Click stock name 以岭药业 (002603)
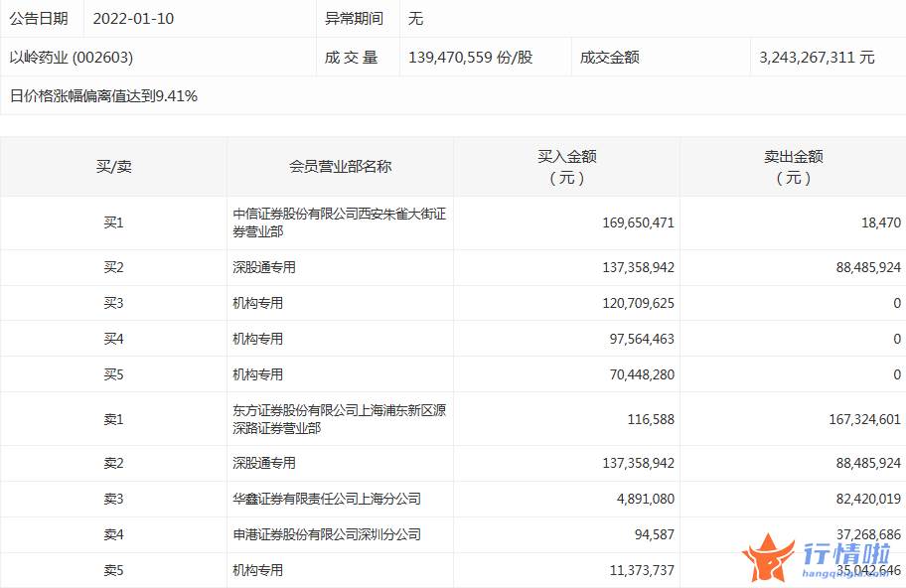 pos(72,58)
